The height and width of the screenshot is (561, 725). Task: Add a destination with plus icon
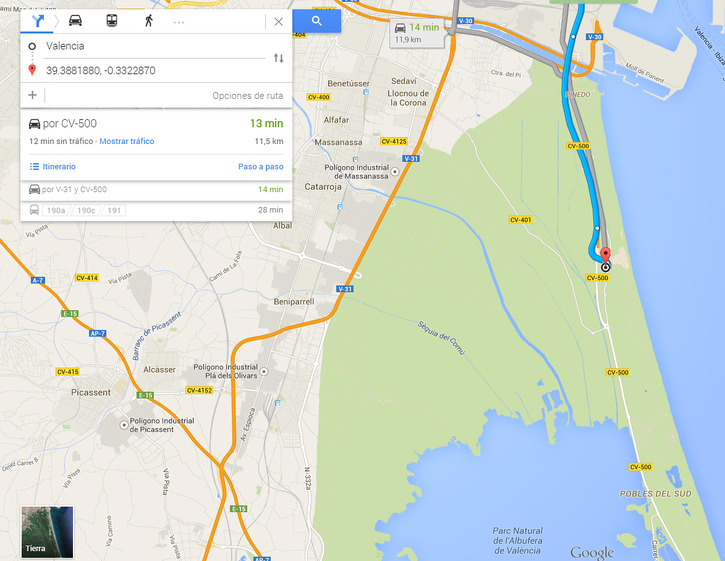click(x=32, y=95)
